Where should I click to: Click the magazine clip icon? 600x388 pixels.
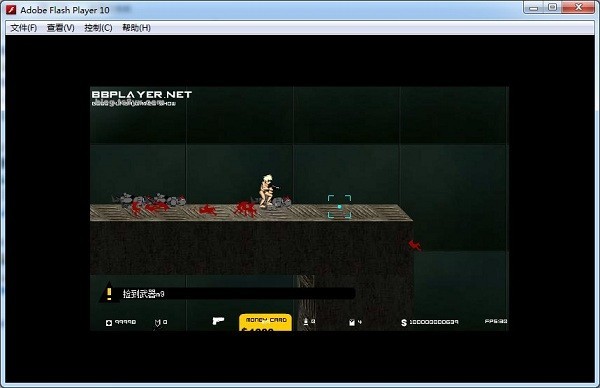(352, 323)
